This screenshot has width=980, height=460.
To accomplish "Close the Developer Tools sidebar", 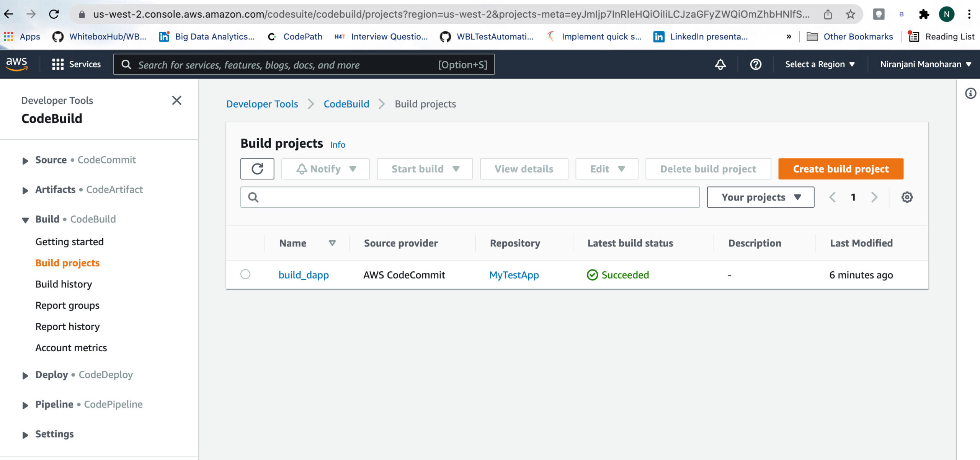I will [x=176, y=100].
